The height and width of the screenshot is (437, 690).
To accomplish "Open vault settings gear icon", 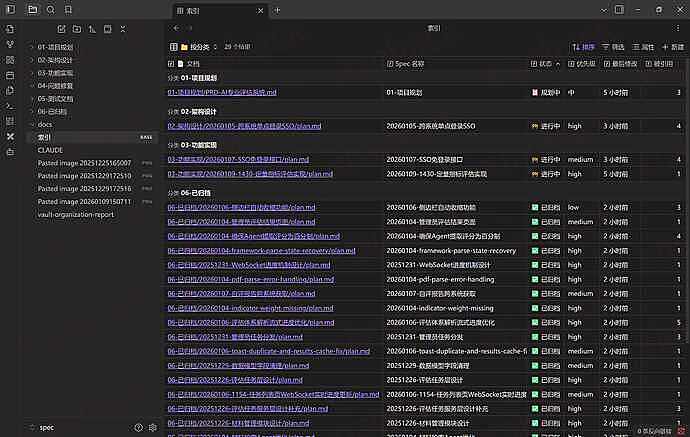I will 152,427.
